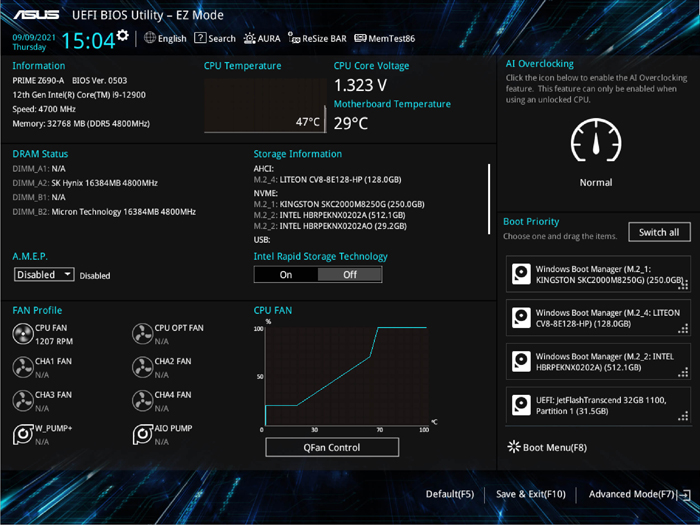Click the CPU FAN curve graph
The height and width of the screenshot is (525, 700).
coord(346,376)
